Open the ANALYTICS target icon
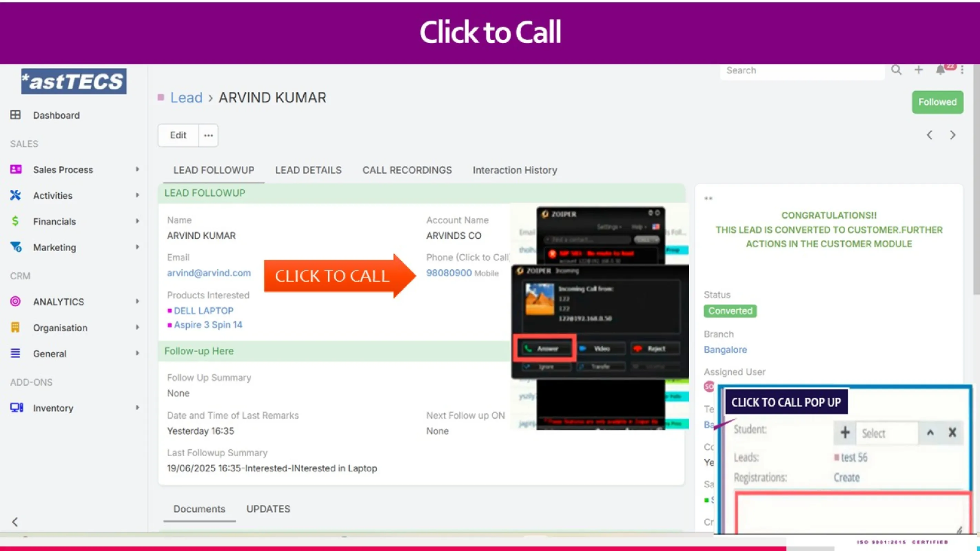980x551 pixels. (16, 302)
